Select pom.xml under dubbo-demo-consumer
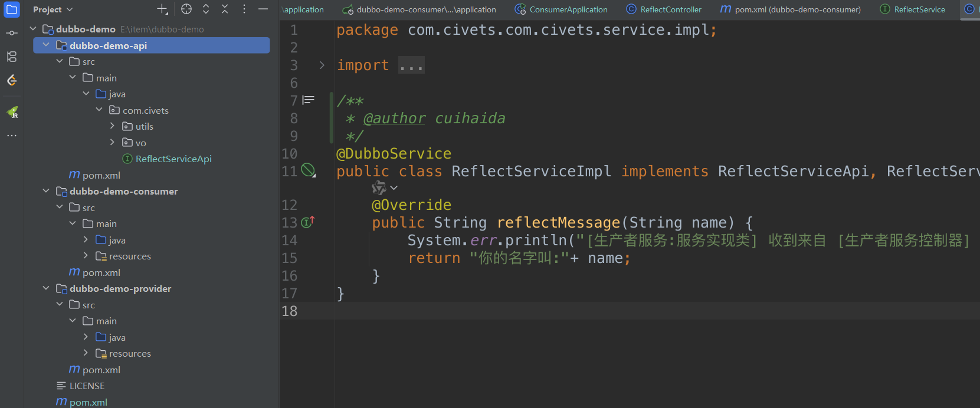The width and height of the screenshot is (980, 408). [x=94, y=272]
